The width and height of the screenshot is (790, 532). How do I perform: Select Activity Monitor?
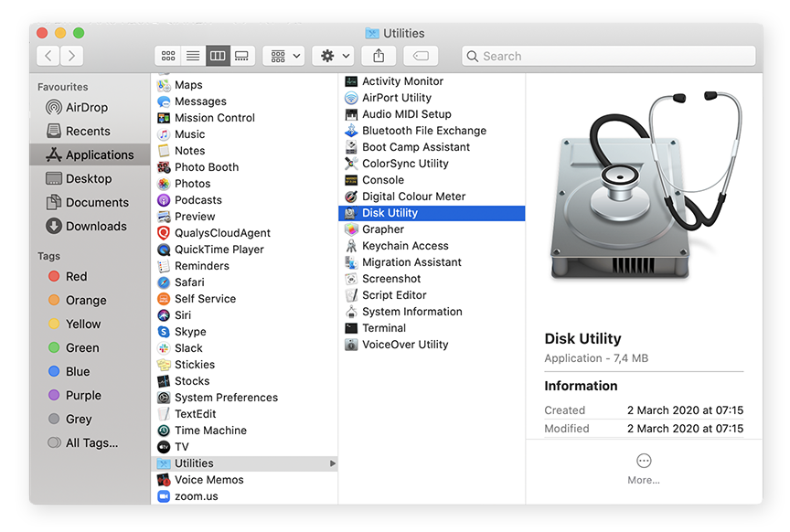(x=402, y=80)
